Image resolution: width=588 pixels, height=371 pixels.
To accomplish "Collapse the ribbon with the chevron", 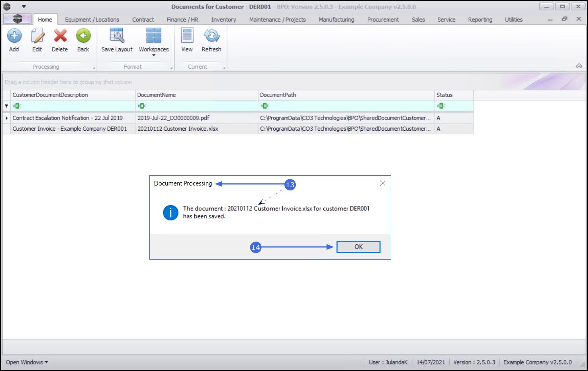I will [x=579, y=66].
